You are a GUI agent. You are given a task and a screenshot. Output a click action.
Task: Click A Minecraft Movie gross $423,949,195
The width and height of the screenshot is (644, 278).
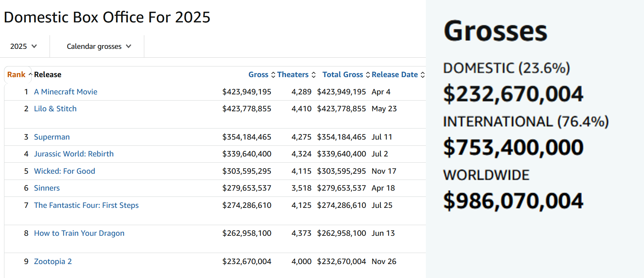[x=247, y=92]
